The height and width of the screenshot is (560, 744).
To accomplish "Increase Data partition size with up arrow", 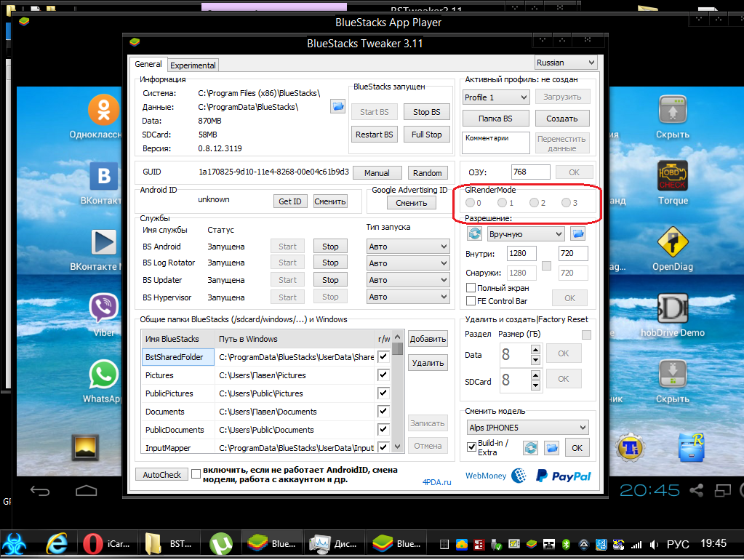I will click(x=536, y=349).
